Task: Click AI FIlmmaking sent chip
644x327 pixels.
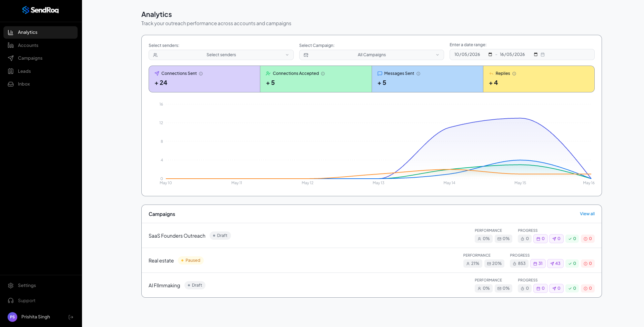Action: pyautogui.click(x=556, y=288)
